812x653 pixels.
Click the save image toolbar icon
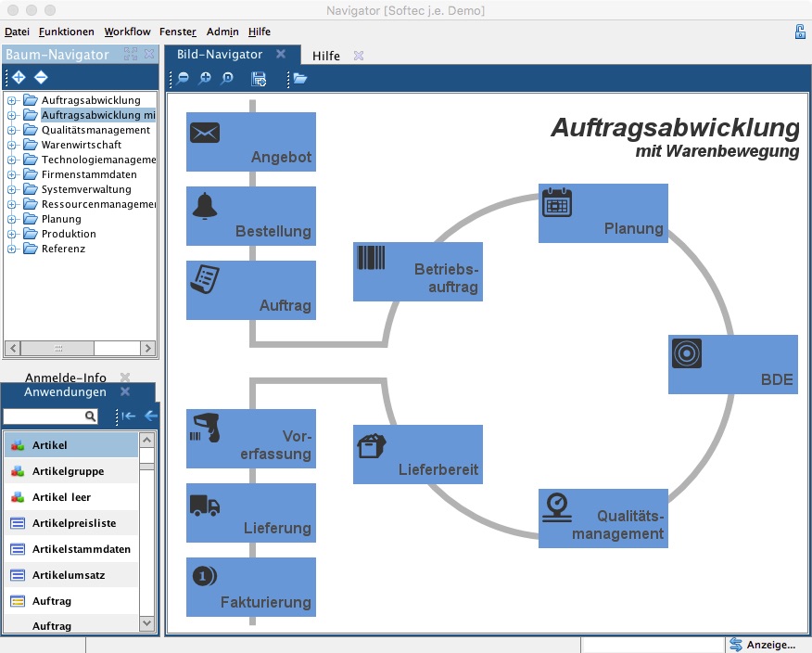pos(259,79)
